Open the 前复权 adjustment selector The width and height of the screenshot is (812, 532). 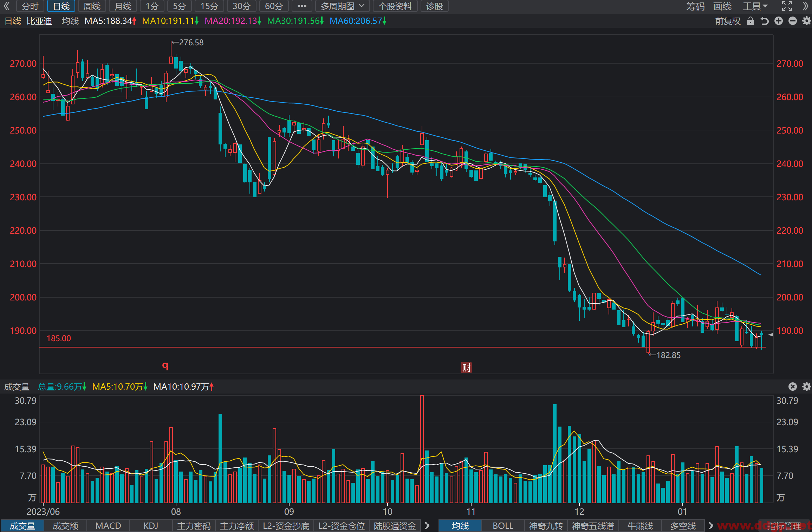pos(728,21)
